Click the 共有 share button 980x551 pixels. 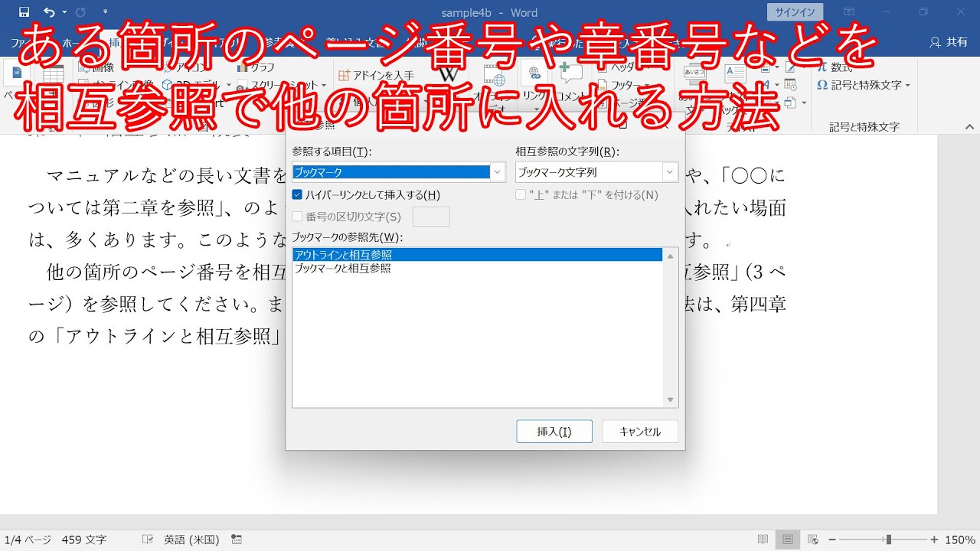point(949,42)
